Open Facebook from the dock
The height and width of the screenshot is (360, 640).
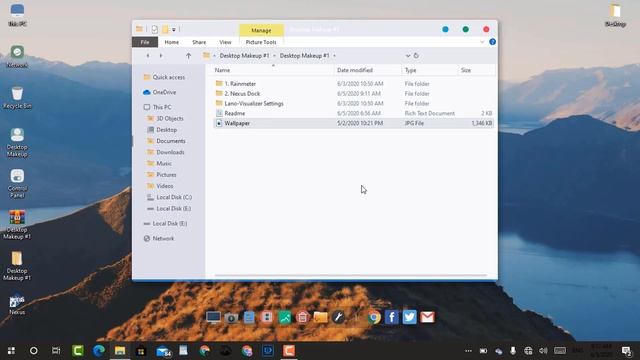pos(391,317)
